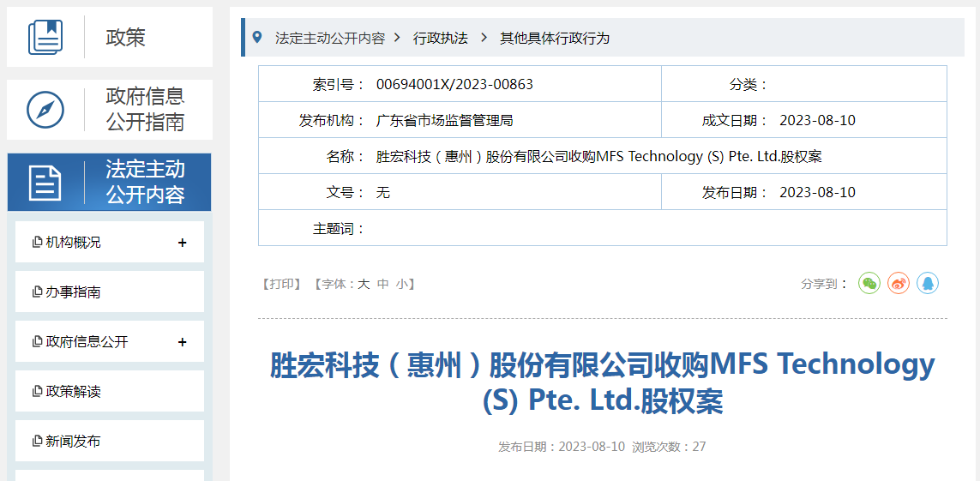Set font size to 小
Screen dimensions: 980x481
point(402,285)
